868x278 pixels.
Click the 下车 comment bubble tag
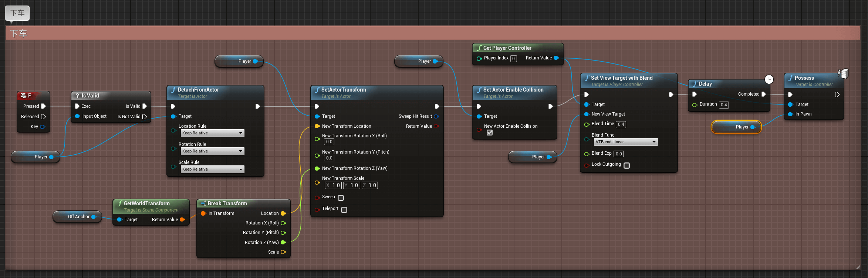(x=17, y=13)
